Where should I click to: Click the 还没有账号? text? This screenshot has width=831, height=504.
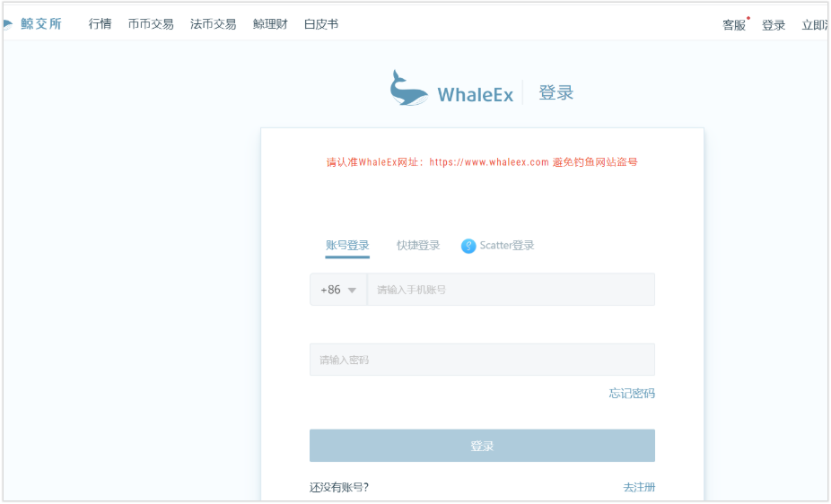[339, 487]
